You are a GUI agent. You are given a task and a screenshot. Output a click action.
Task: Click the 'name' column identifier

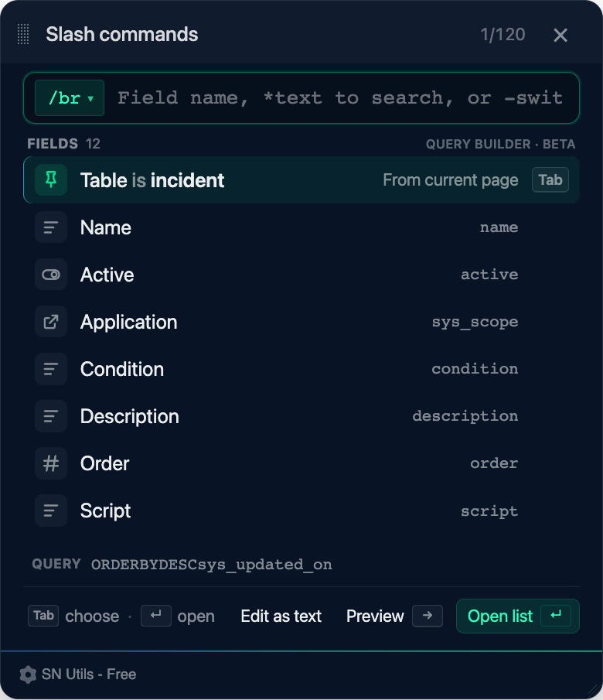[x=499, y=227]
